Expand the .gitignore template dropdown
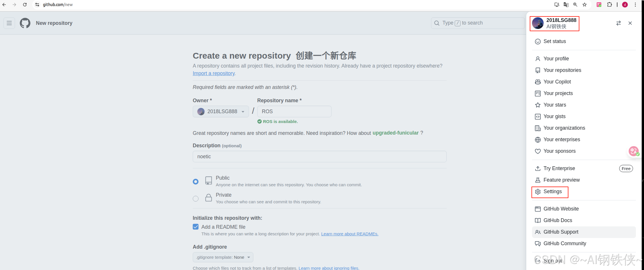Viewport: 644px width, 270px height. 223,257
